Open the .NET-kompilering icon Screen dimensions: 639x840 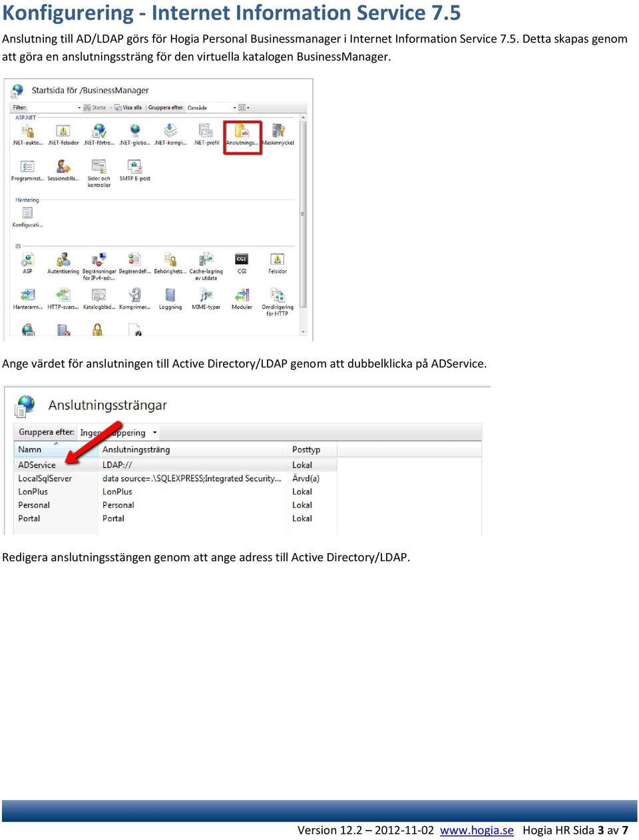[170, 134]
